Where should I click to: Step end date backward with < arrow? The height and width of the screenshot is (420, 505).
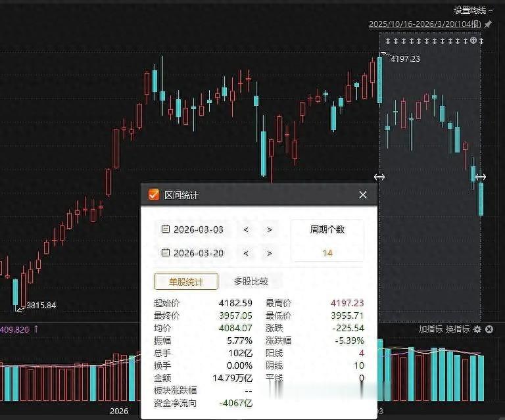pos(246,253)
